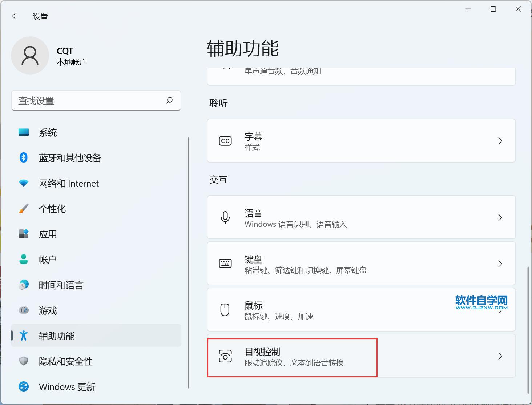This screenshot has height=405, width=532.
Task: Click the user avatar picture
Action: coord(30,56)
